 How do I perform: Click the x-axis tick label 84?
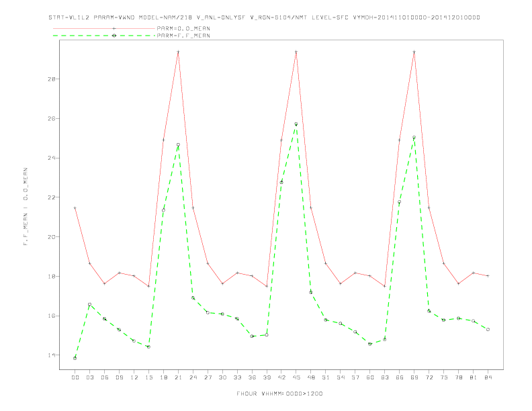click(x=488, y=377)
